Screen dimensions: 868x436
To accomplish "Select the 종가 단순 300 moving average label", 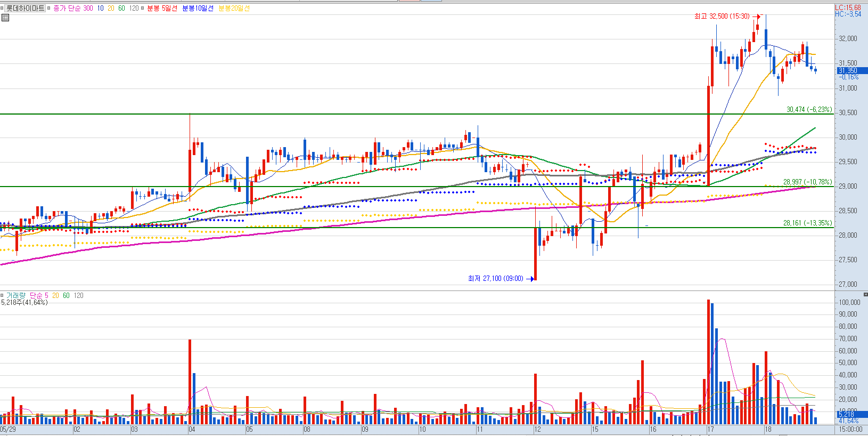I will click(73, 8).
